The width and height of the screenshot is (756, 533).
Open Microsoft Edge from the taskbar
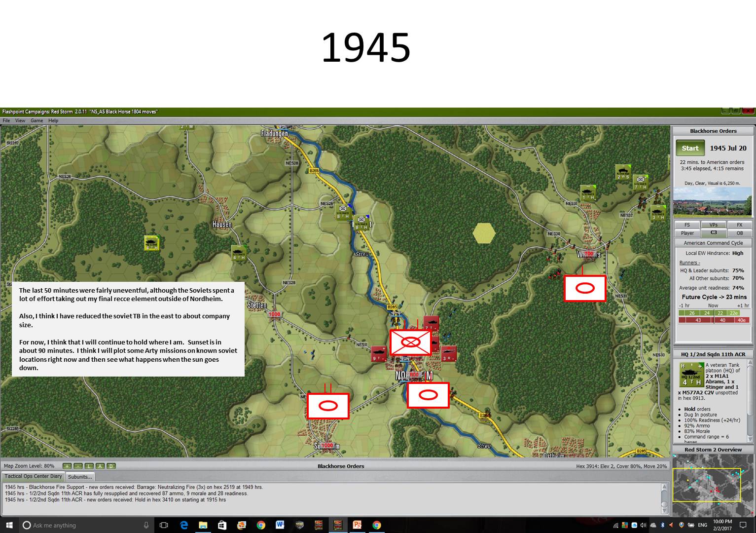point(184,525)
